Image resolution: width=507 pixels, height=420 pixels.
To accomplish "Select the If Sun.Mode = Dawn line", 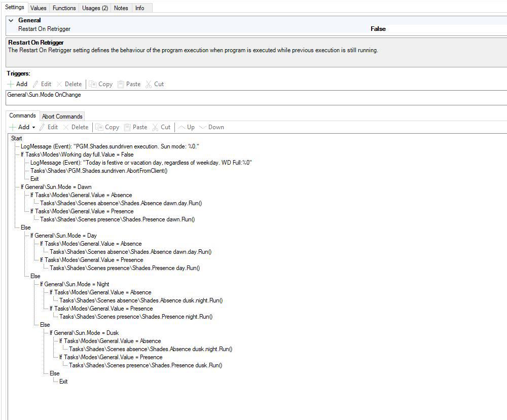I will 56,187.
